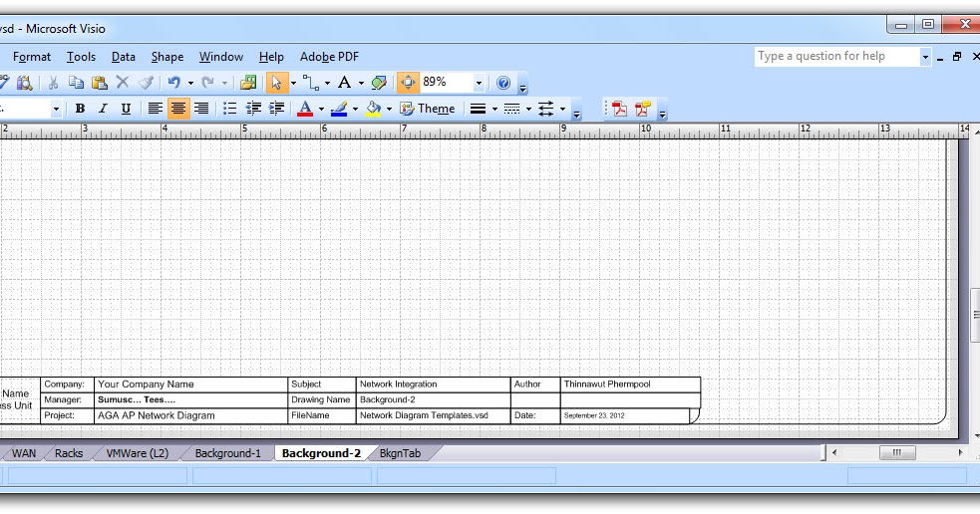Image resolution: width=980 pixels, height=514 pixels.
Task: Open the Shape menu
Action: (166, 57)
